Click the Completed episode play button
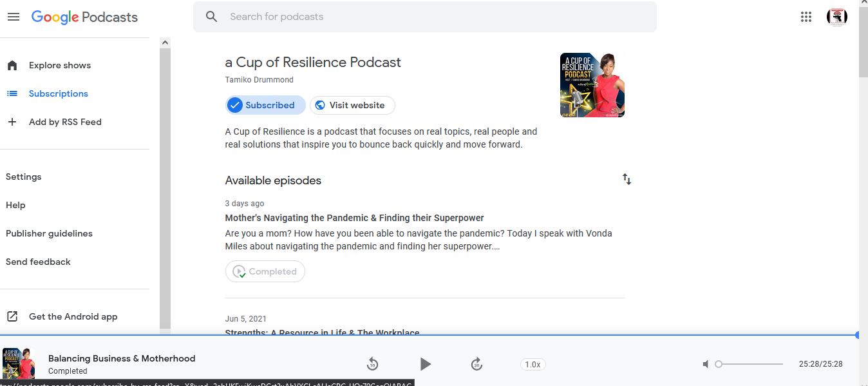Screen dimensions: 868x386 click(265, 271)
